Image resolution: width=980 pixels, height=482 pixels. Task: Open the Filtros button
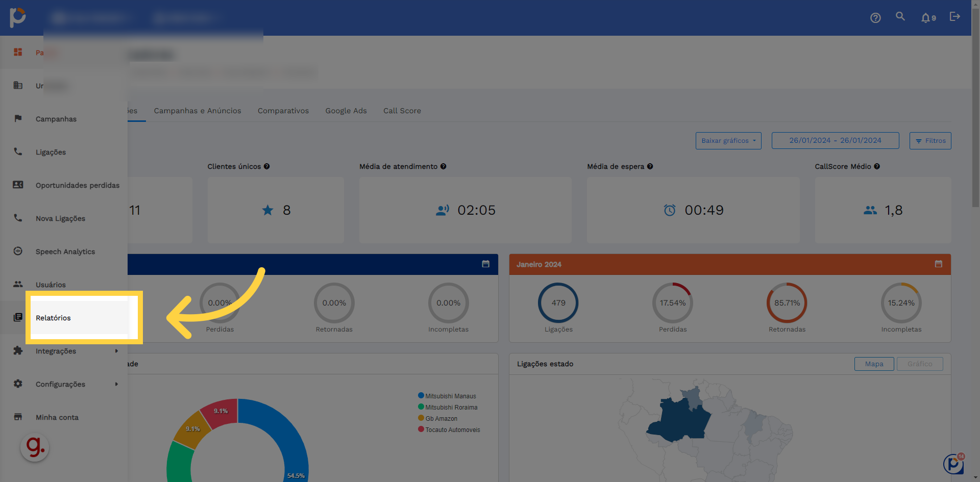tap(930, 141)
